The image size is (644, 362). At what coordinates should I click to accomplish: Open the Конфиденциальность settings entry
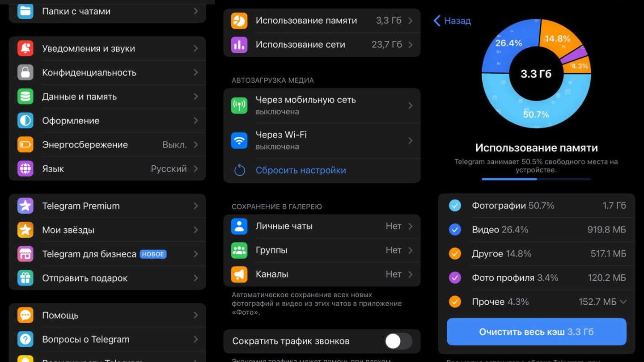point(107,72)
